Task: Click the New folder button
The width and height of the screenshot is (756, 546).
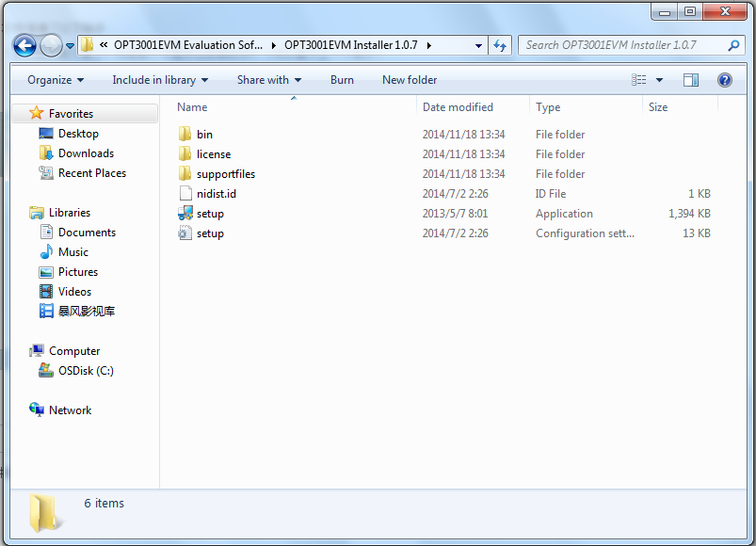Action: [410, 80]
